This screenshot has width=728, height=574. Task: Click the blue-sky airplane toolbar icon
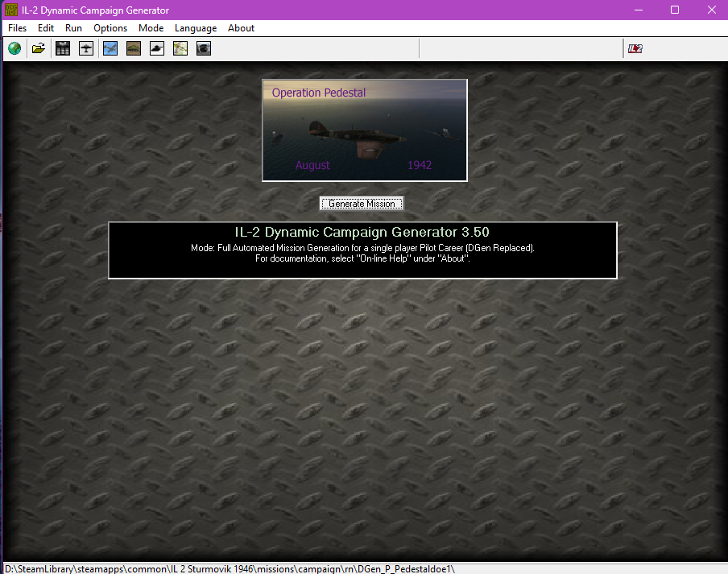[x=110, y=48]
